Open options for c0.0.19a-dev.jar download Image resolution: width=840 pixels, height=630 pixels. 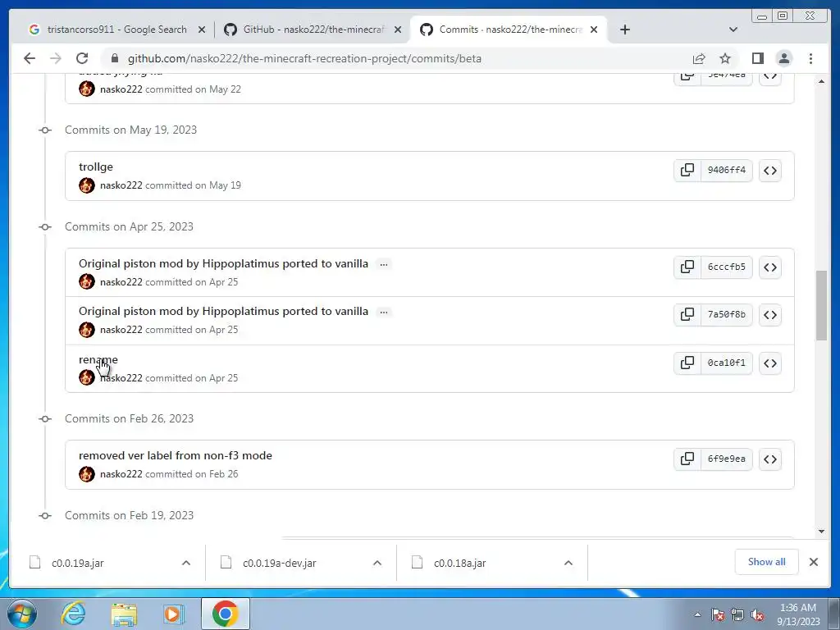(377, 563)
